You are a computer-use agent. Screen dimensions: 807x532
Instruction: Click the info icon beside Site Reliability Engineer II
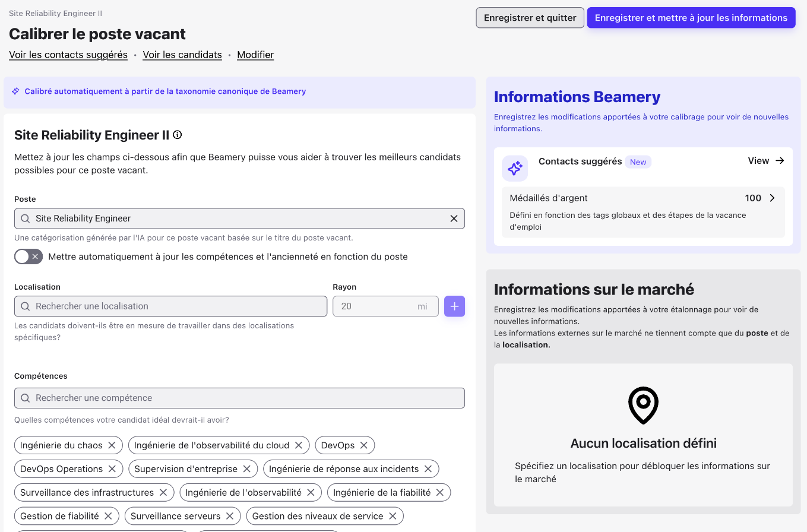pyautogui.click(x=177, y=135)
